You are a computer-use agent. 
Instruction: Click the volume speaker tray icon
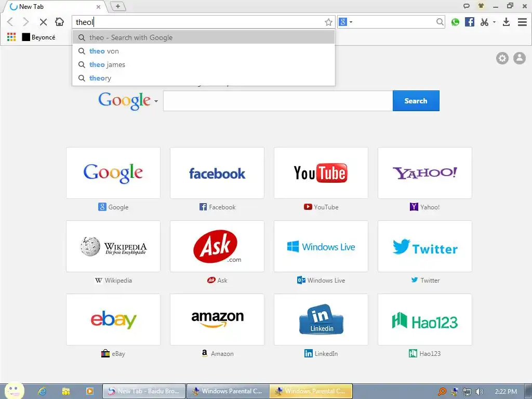coord(479,392)
